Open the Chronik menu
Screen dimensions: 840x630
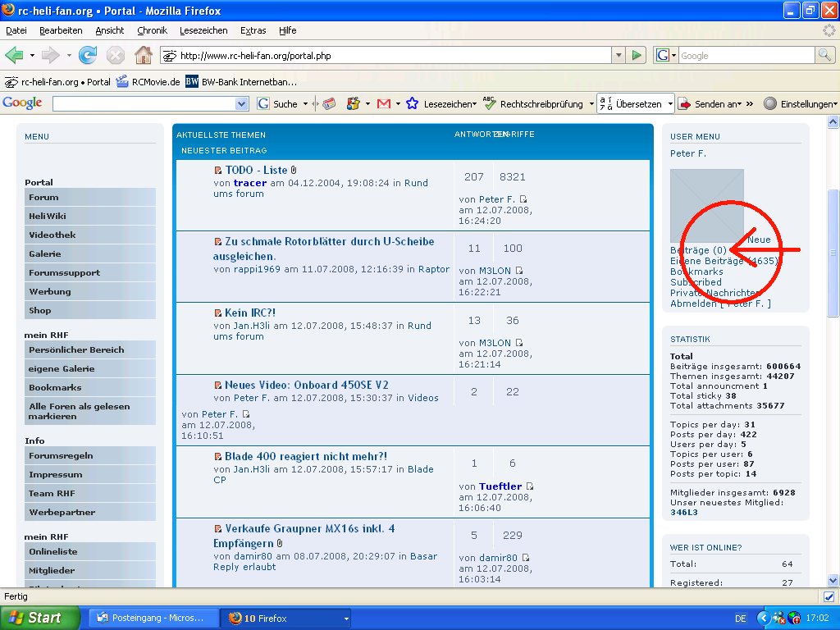coord(152,30)
